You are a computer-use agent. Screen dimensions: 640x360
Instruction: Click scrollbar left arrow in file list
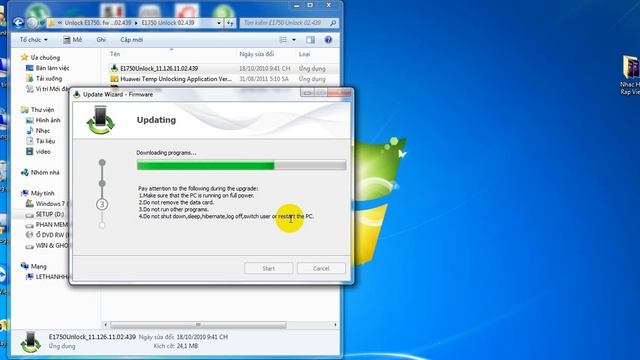[x=106, y=325]
